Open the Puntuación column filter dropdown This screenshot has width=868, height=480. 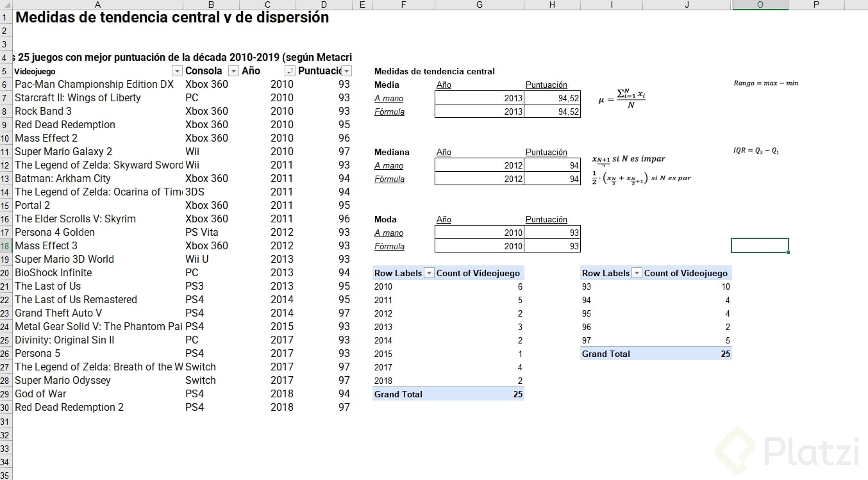[347, 71]
